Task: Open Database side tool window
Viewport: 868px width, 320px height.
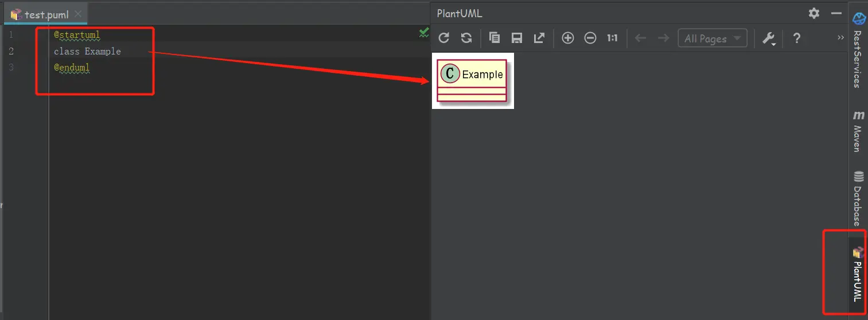Action: pos(858,198)
